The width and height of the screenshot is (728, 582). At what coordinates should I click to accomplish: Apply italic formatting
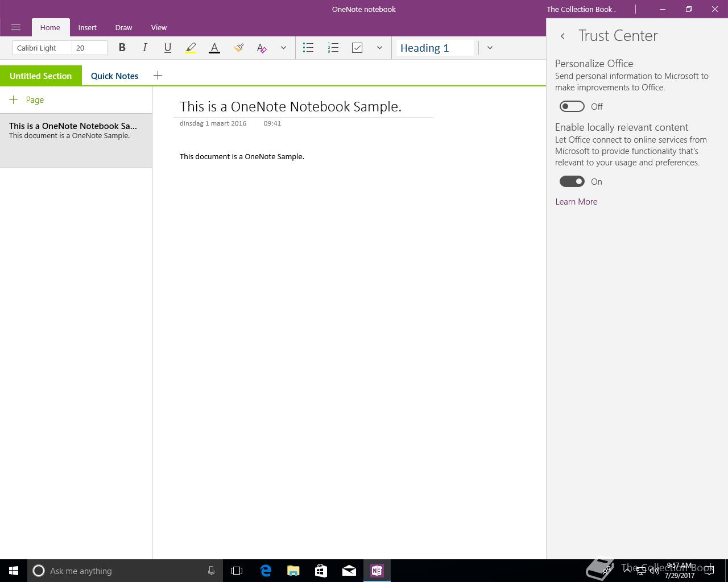click(144, 48)
